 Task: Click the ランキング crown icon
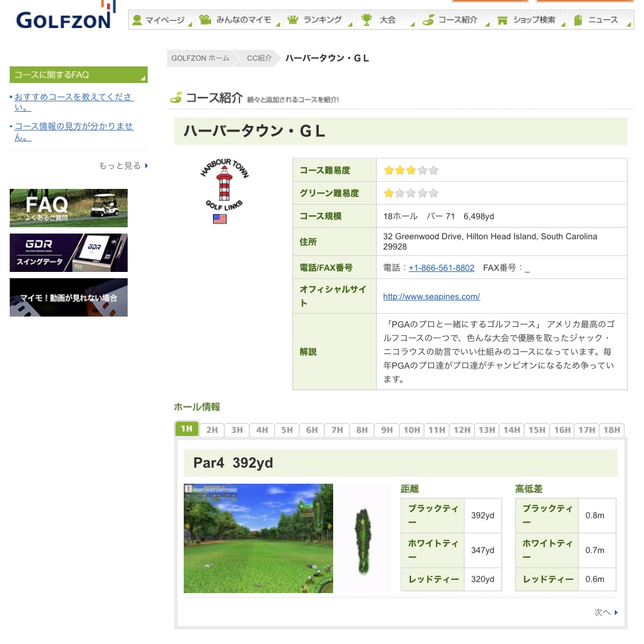point(293,19)
